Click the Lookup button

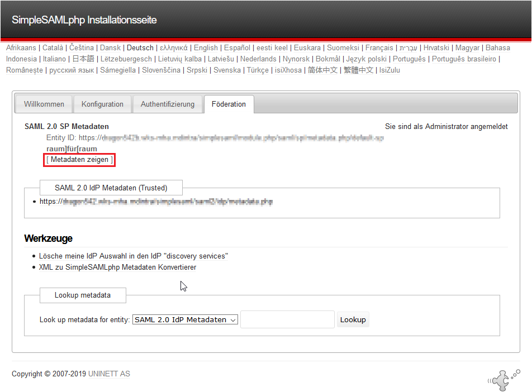pos(353,320)
